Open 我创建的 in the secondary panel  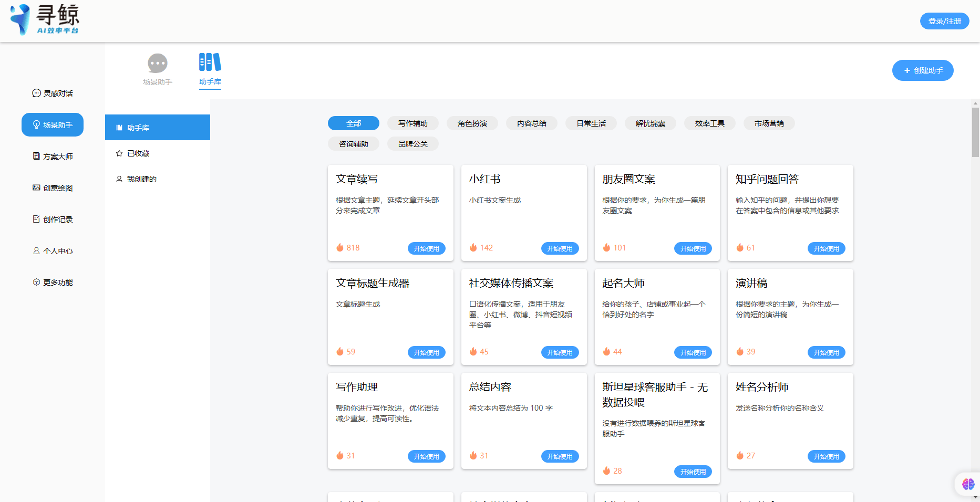[x=141, y=179]
